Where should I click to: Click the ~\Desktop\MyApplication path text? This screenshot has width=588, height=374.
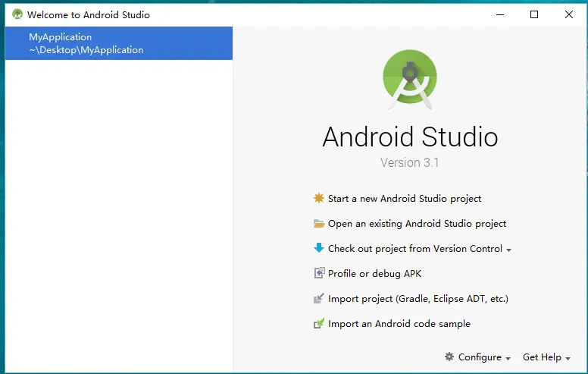point(86,50)
